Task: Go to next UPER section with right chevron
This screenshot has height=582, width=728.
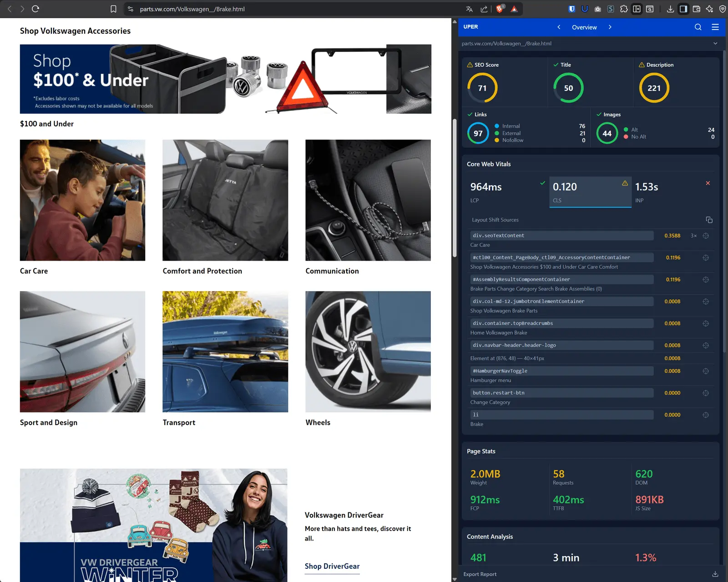Action: tap(610, 27)
